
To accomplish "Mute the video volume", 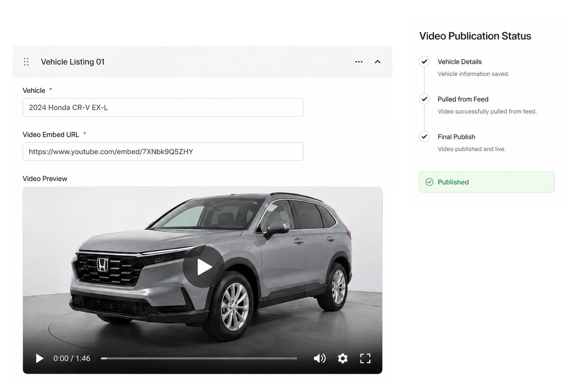I will coord(320,358).
